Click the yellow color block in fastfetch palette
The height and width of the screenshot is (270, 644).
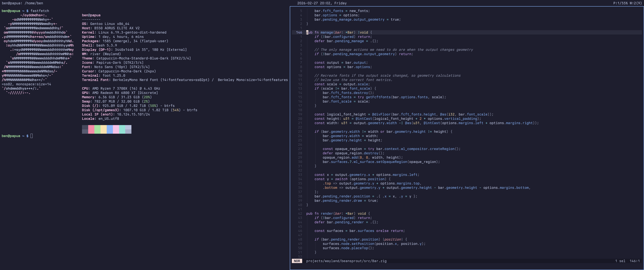tap(104, 129)
